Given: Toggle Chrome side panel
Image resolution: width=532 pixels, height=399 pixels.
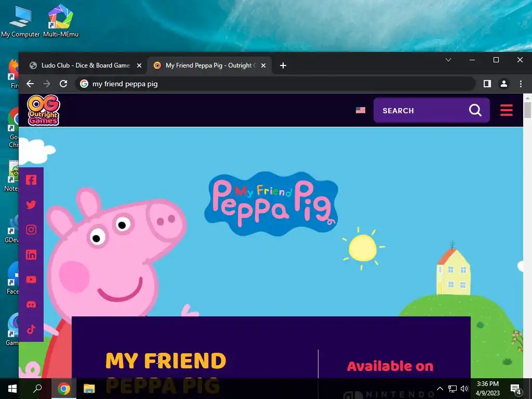Looking at the screenshot, I should point(487,84).
